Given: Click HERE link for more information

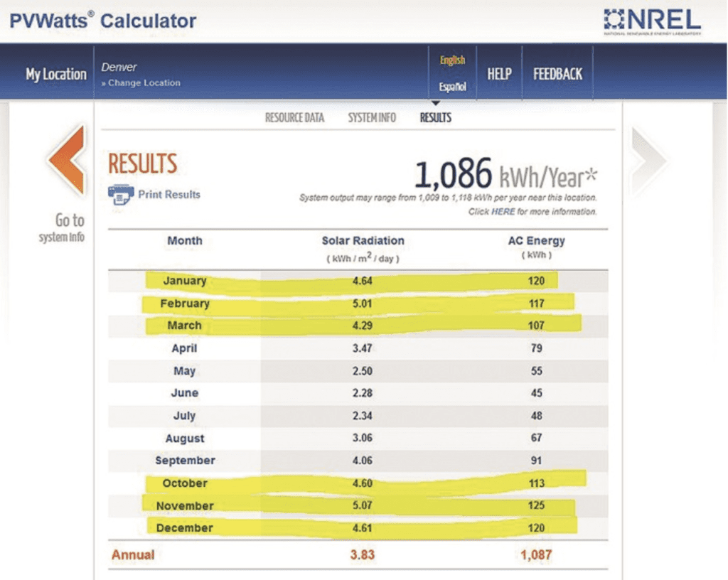Looking at the screenshot, I should tap(503, 212).
